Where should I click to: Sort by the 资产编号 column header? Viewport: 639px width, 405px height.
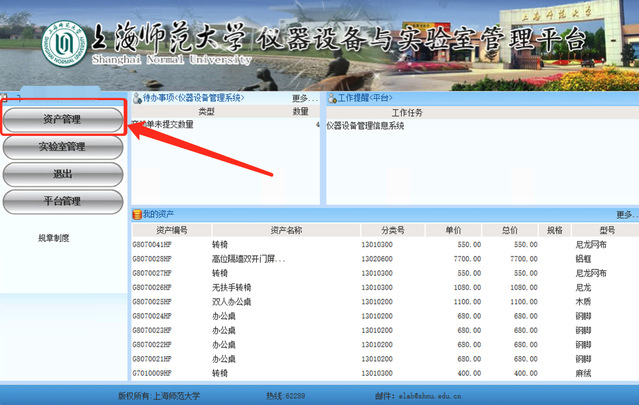point(171,229)
